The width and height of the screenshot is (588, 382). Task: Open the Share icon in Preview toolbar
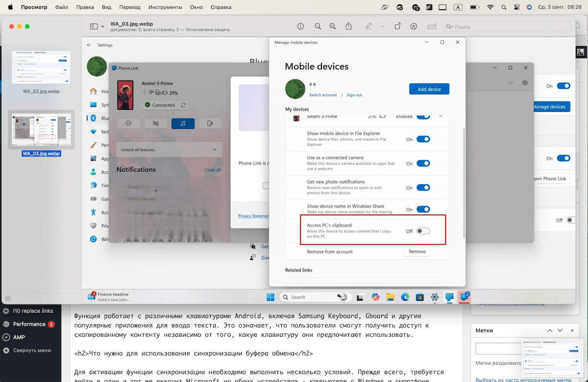pyautogui.click(x=349, y=26)
